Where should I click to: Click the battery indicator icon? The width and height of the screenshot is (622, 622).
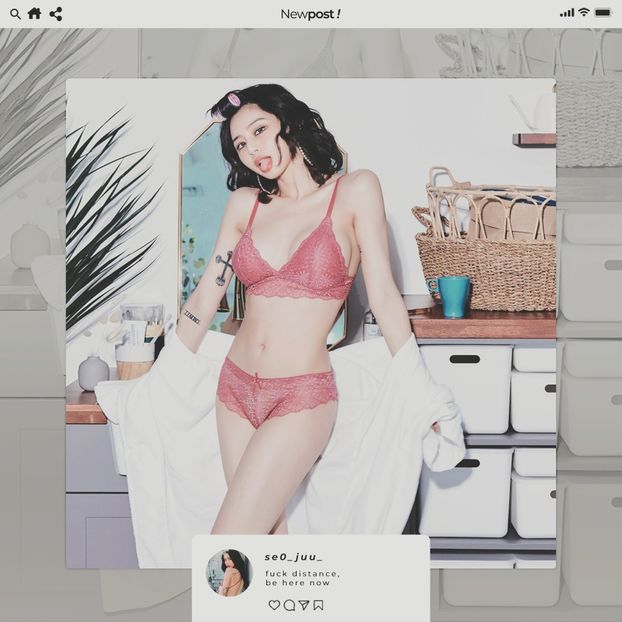click(603, 13)
